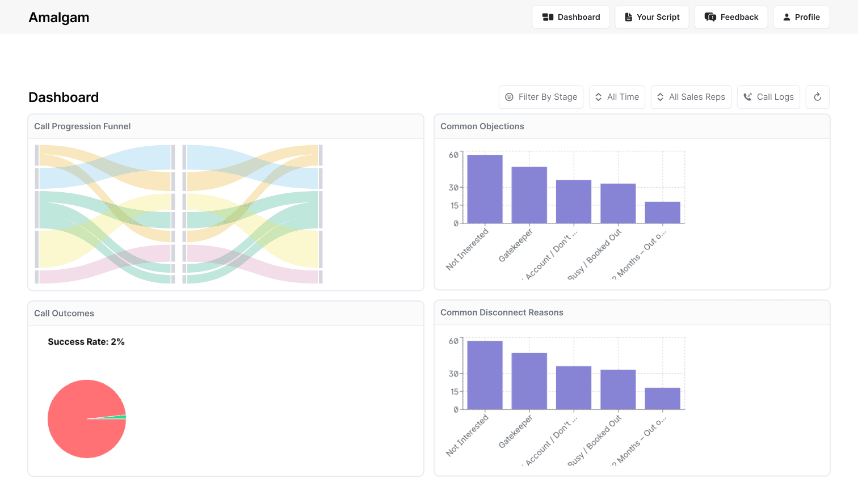Click the Dashboard page title

tap(64, 98)
